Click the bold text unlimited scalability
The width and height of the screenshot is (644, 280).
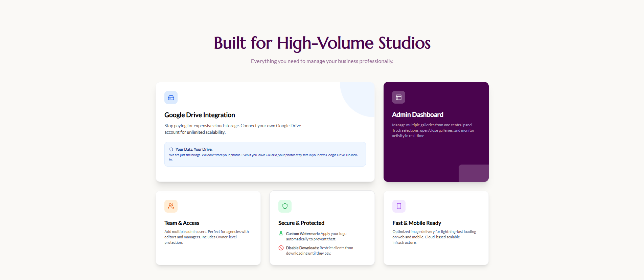(206, 132)
